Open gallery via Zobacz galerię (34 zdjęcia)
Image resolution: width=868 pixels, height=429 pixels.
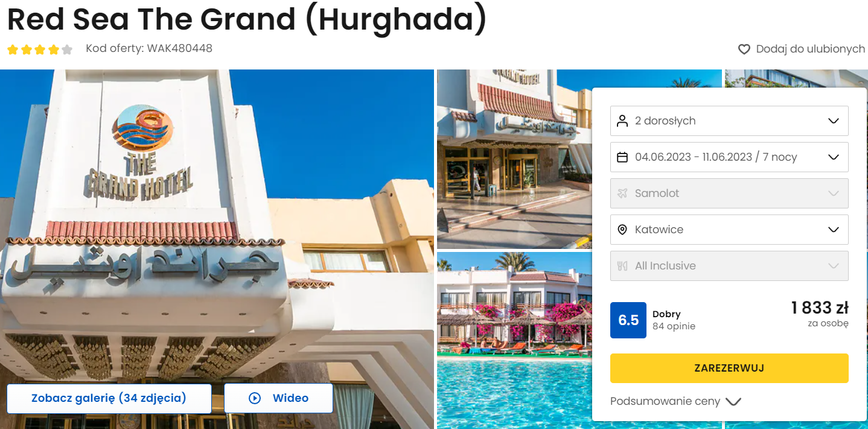(x=109, y=398)
